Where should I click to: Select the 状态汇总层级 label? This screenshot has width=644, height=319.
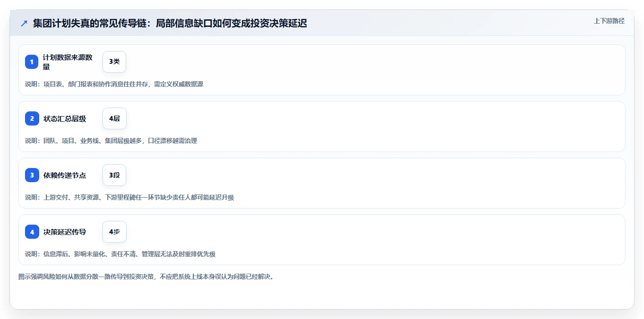click(x=65, y=119)
